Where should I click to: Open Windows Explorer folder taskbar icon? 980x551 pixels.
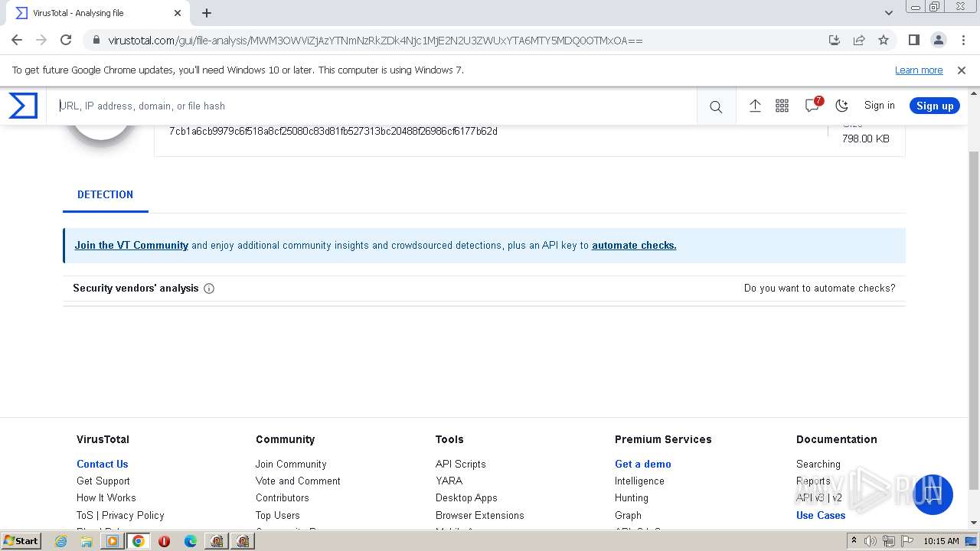(x=87, y=541)
